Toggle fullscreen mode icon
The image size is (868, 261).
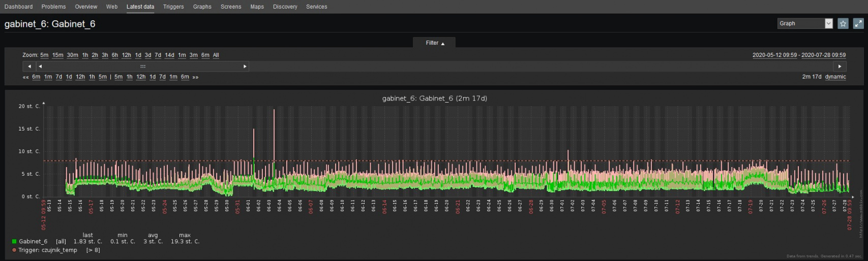(858, 23)
